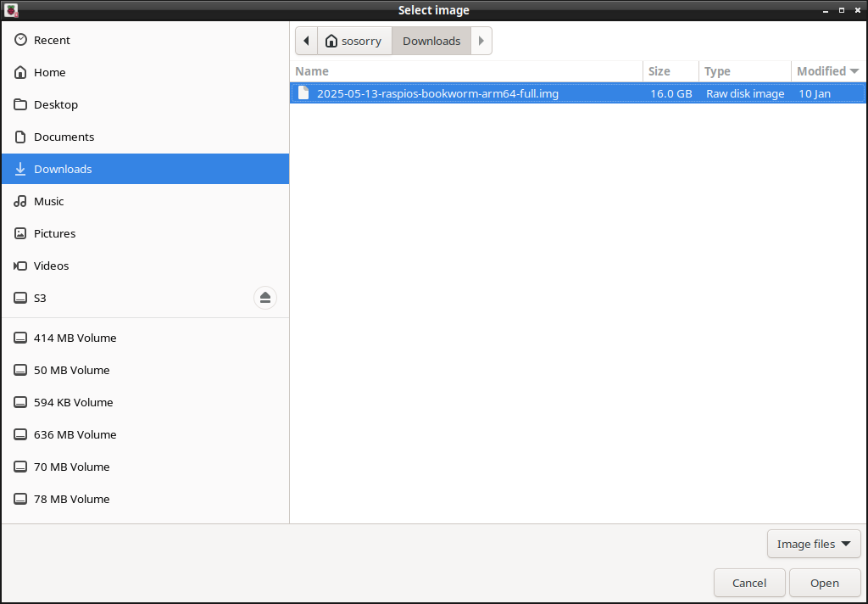
Task: Open the Recent places entry
Action: point(145,40)
